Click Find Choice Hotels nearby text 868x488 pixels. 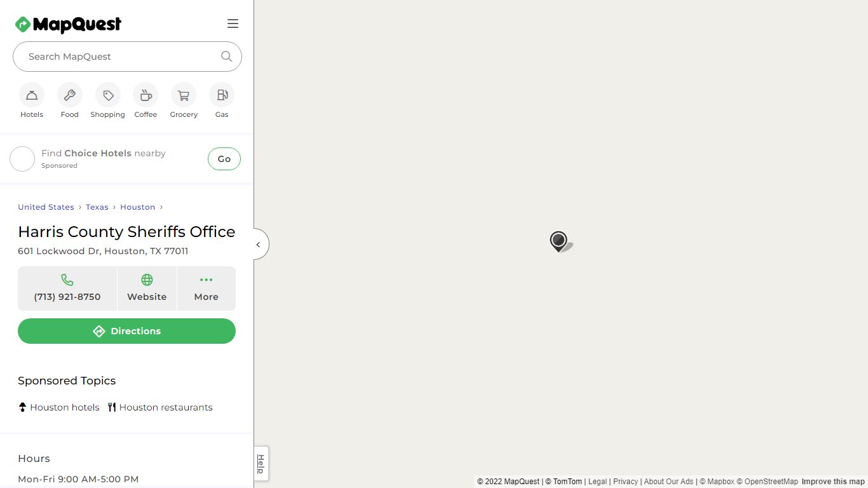[104, 153]
